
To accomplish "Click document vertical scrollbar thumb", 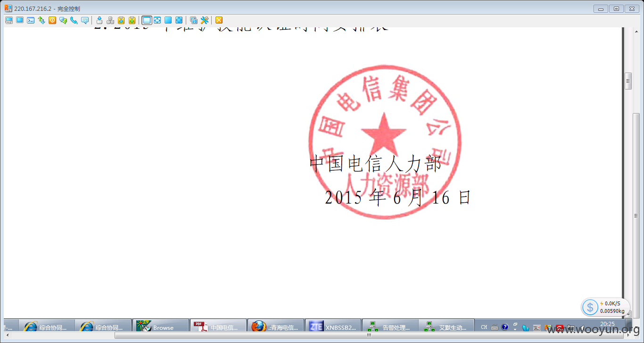I will tap(628, 81).
